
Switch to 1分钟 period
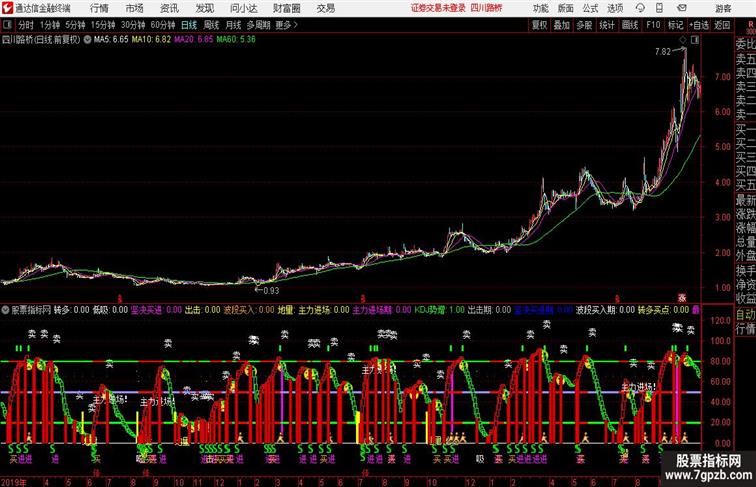tap(50, 25)
